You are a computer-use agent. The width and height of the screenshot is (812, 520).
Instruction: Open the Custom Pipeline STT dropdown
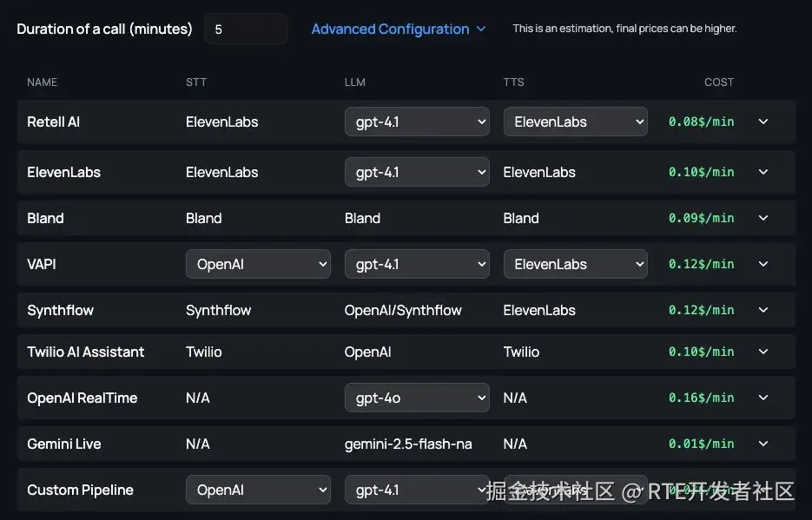coord(258,490)
